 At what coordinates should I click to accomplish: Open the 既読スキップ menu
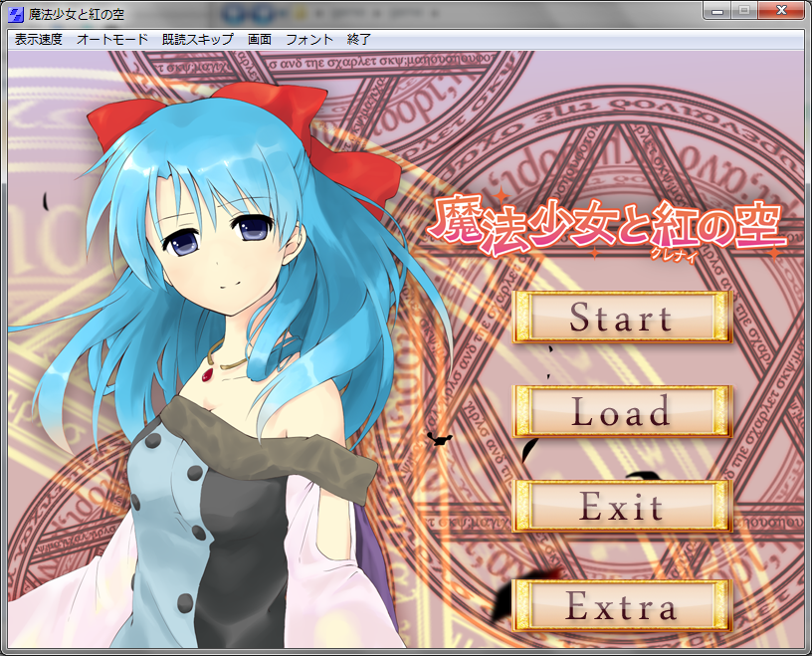pyautogui.click(x=198, y=40)
